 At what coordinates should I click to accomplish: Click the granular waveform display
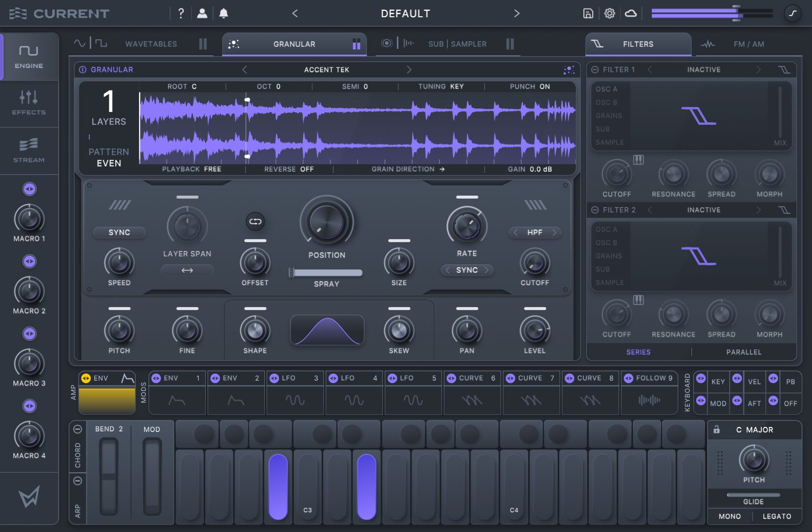tap(357, 128)
